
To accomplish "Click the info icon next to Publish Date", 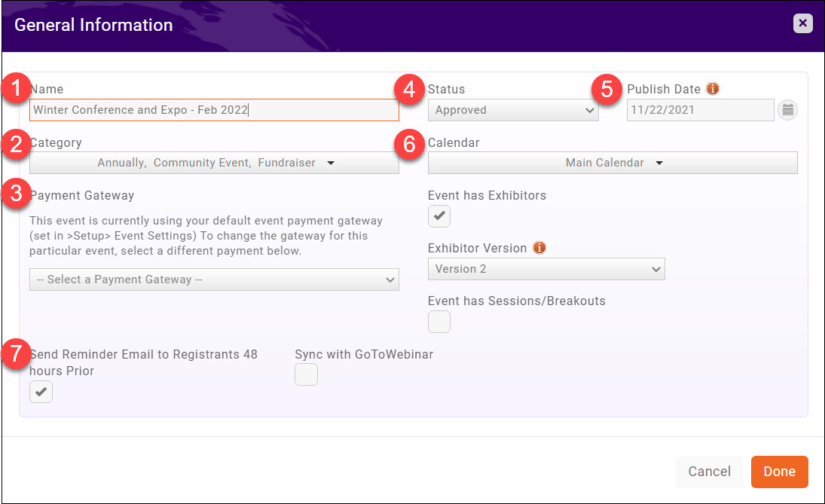I will 713,89.
